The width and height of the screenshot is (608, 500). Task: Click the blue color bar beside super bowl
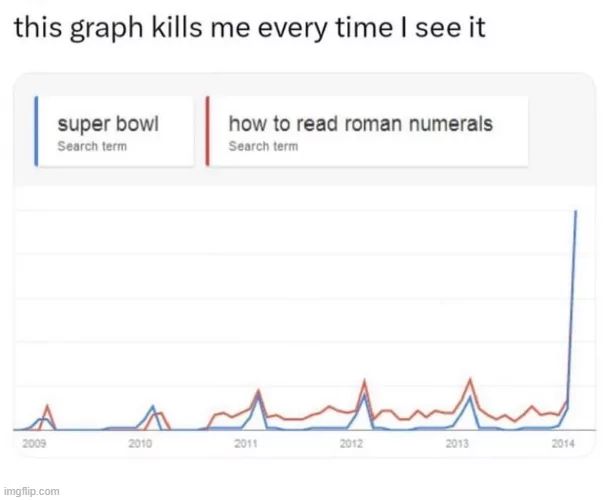37,131
